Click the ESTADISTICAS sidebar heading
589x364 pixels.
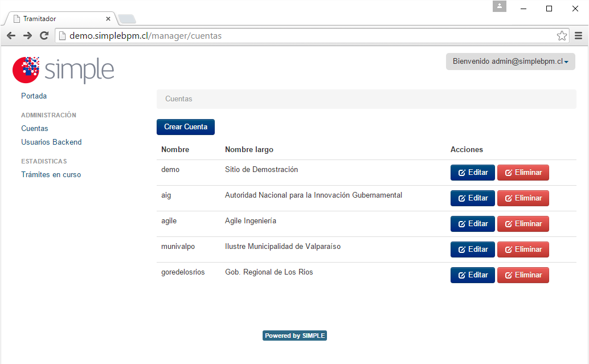44,161
